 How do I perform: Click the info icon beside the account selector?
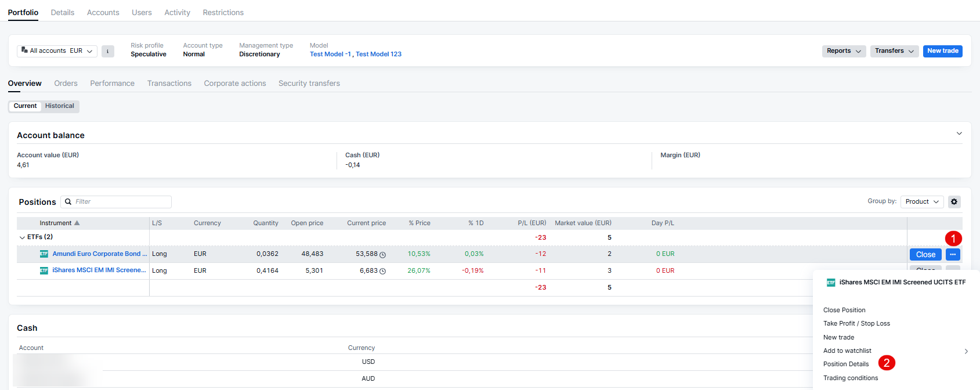click(107, 51)
